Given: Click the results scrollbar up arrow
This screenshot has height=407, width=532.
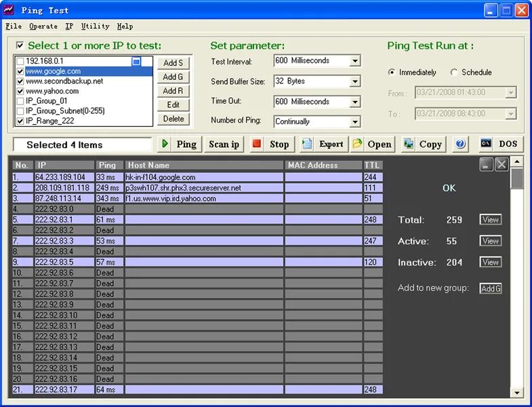Looking at the screenshot, I should (516, 161).
